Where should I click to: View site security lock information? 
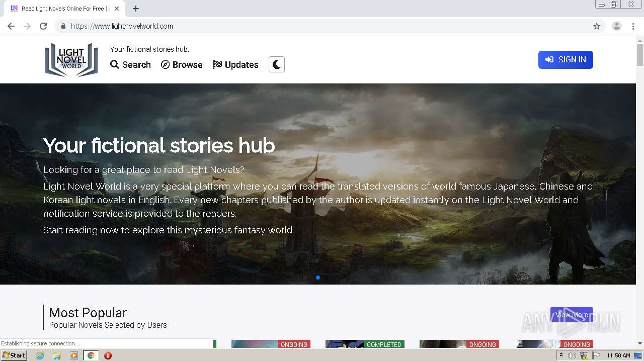[63, 26]
